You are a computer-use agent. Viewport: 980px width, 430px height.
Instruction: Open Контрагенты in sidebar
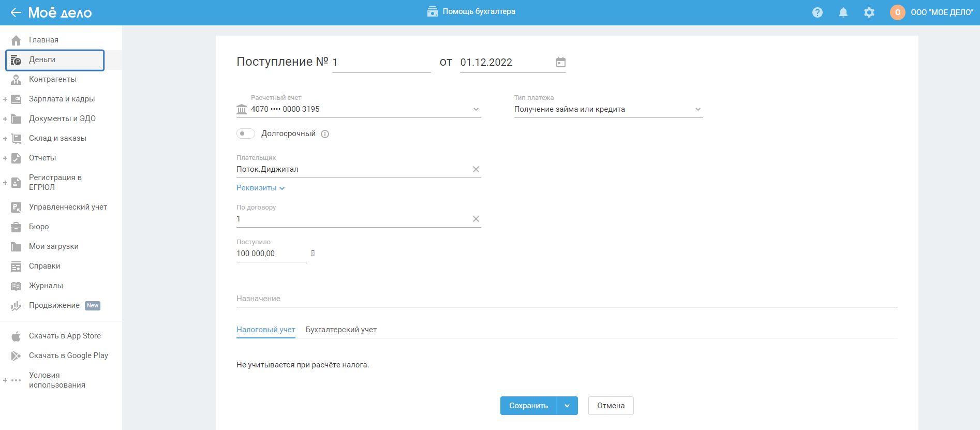pyautogui.click(x=53, y=79)
